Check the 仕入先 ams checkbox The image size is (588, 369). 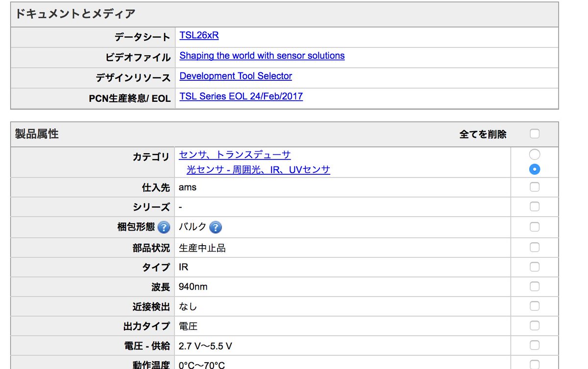pyautogui.click(x=535, y=187)
